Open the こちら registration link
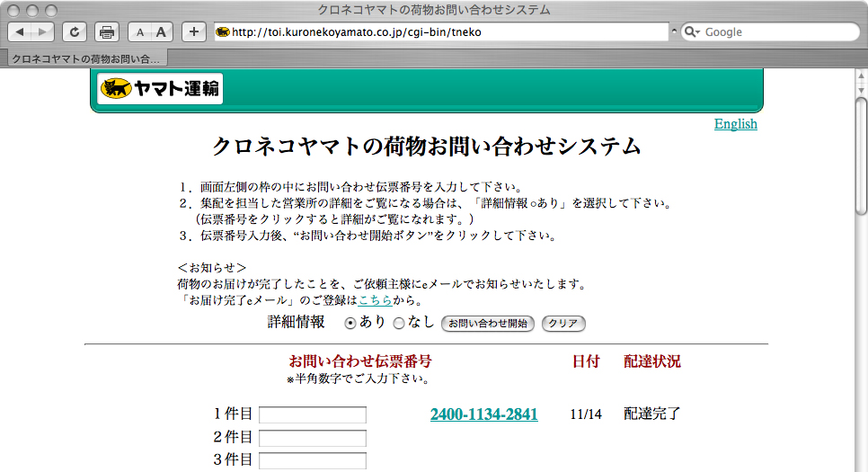Viewport: 868px width, 472px height. [376, 300]
